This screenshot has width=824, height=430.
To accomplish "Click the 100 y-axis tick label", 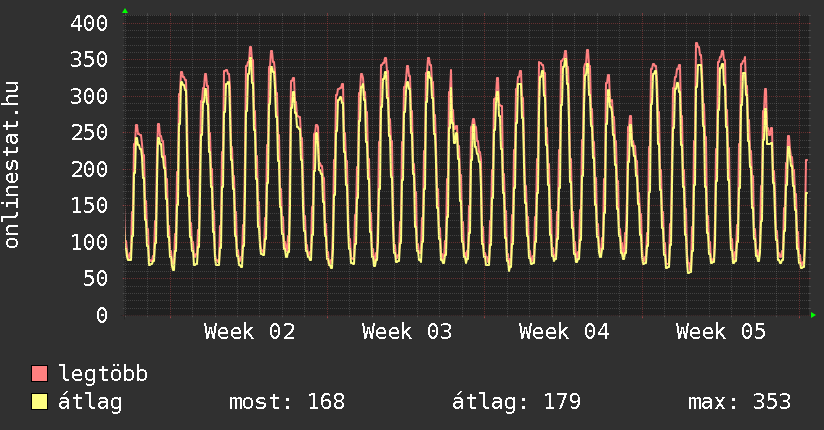I will coord(90,242).
